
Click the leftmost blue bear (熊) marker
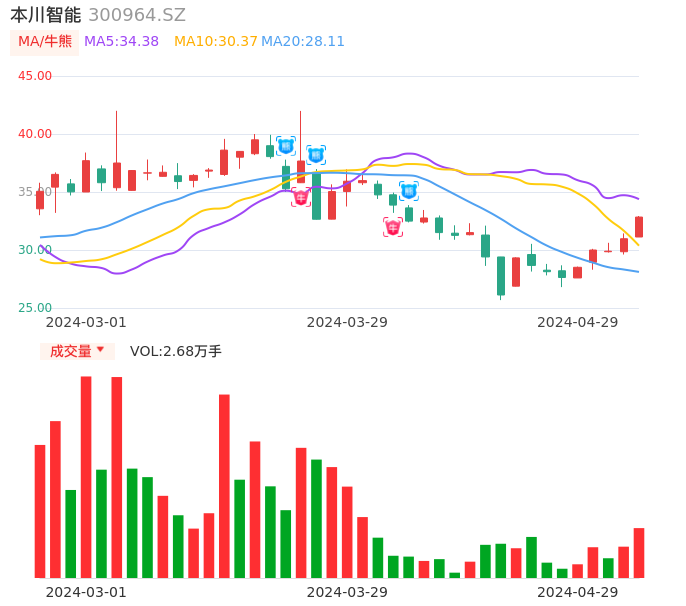coord(285,146)
